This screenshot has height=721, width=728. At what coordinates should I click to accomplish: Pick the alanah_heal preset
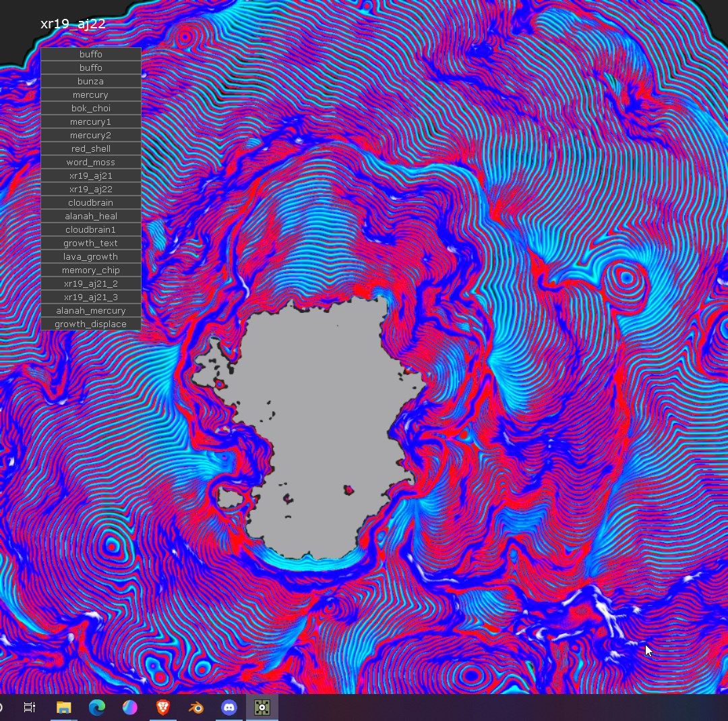tap(91, 216)
